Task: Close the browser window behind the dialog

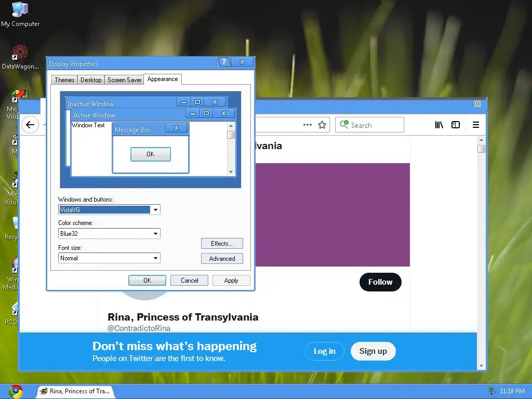Action: pyautogui.click(x=478, y=104)
